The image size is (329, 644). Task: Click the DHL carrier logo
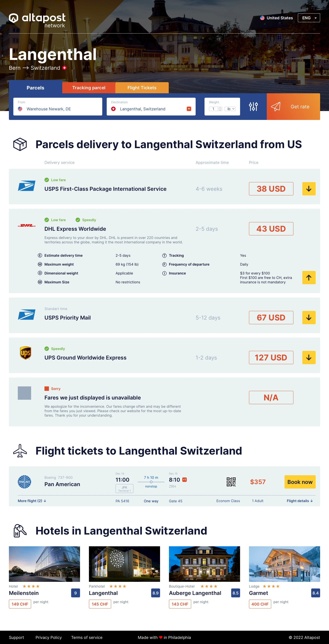26,225
